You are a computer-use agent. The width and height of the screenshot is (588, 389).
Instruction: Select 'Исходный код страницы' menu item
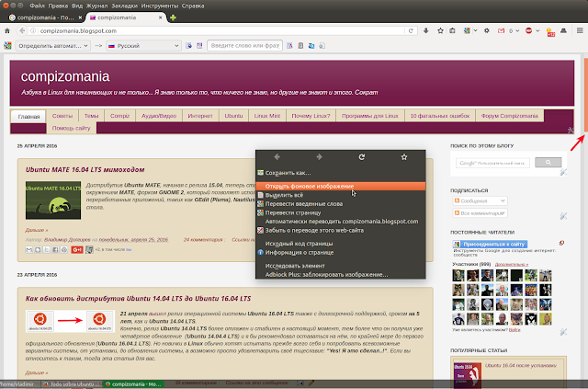[x=341, y=244]
